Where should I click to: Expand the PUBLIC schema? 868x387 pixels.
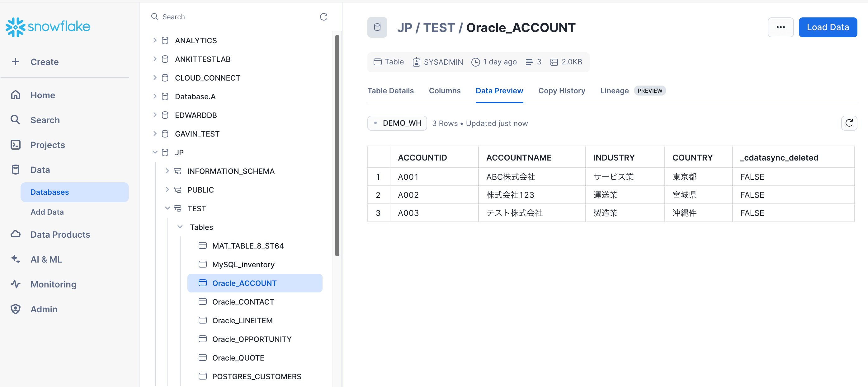167,190
